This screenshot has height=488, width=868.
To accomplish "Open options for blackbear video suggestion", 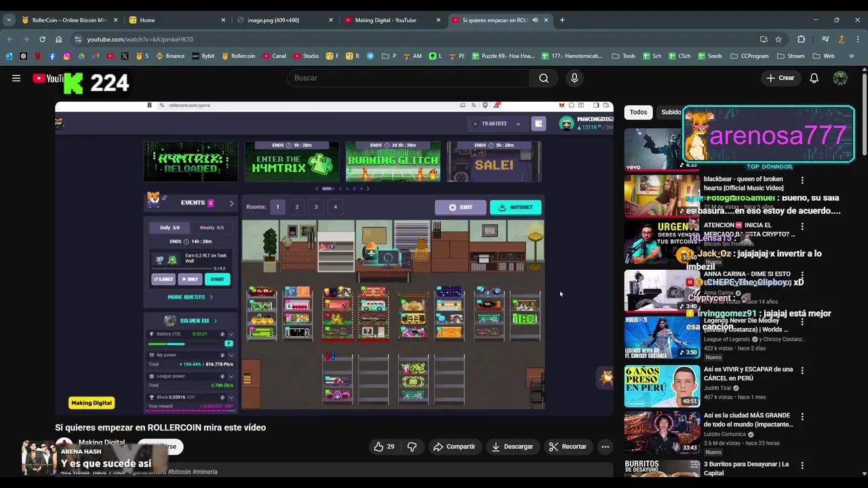I will tap(802, 180).
